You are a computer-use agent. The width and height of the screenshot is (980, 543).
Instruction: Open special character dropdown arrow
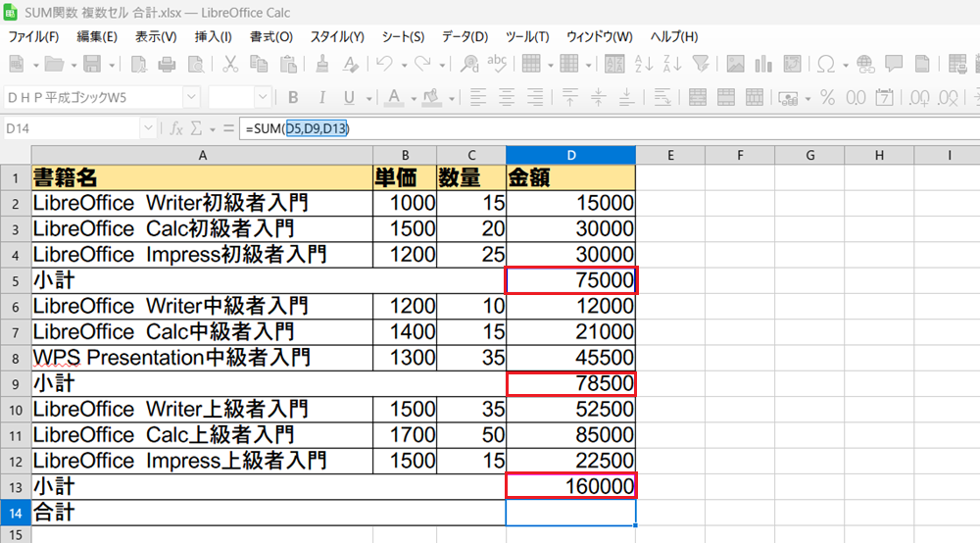pos(846,65)
